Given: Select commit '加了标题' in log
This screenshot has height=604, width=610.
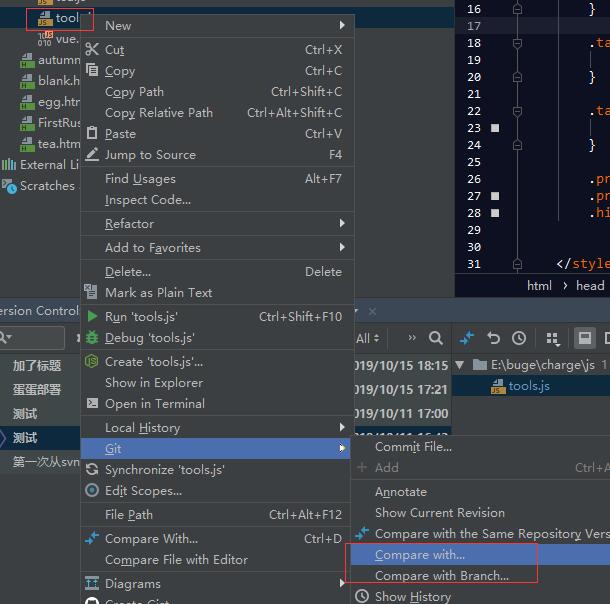Looking at the screenshot, I should click(37, 366).
